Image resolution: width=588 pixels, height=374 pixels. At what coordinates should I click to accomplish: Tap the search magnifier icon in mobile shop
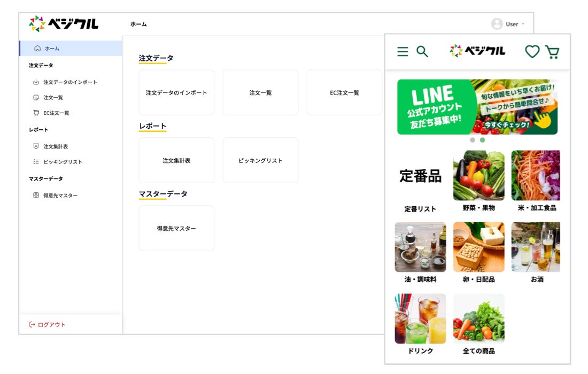(422, 51)
